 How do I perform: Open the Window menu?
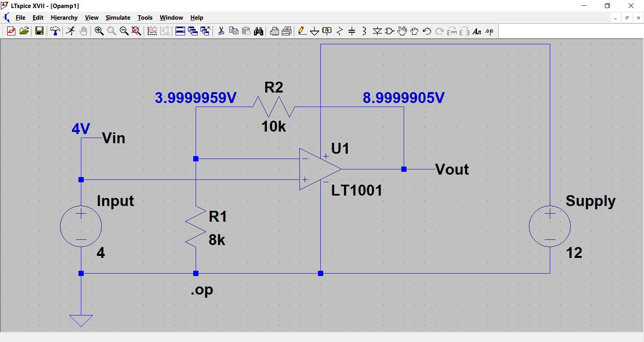coord(171,18)
